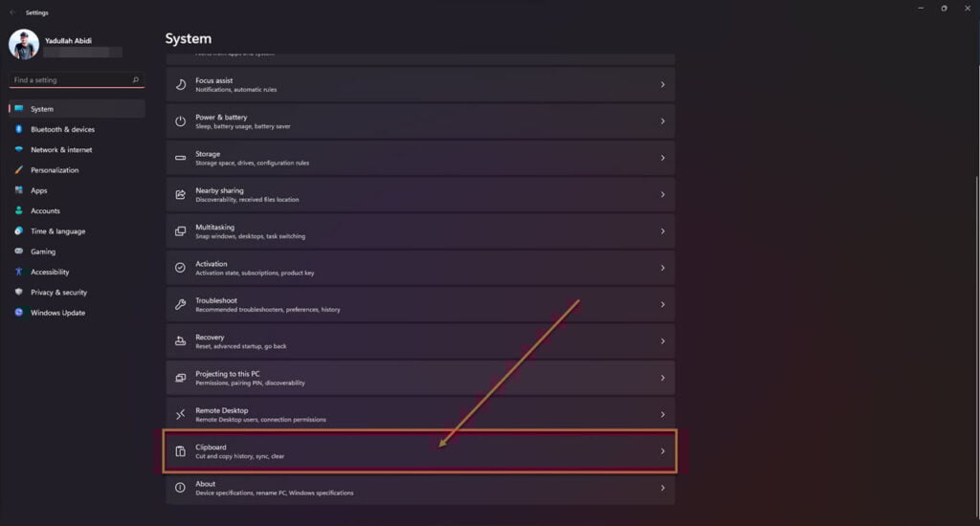Open Bluetooth & devices section
980x526 pixels.
point(77,129)
